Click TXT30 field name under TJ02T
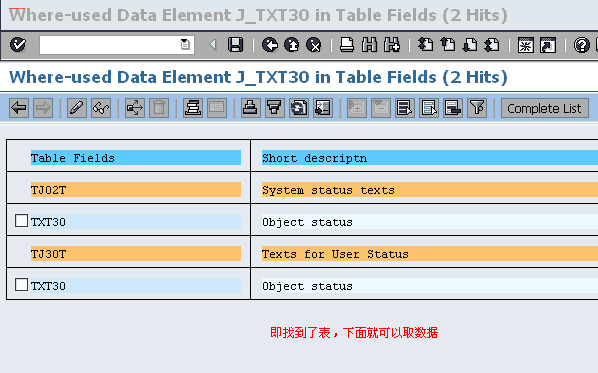Image resolution: width=598 pixels, height=373 pixels. click(x=48, y=222)
